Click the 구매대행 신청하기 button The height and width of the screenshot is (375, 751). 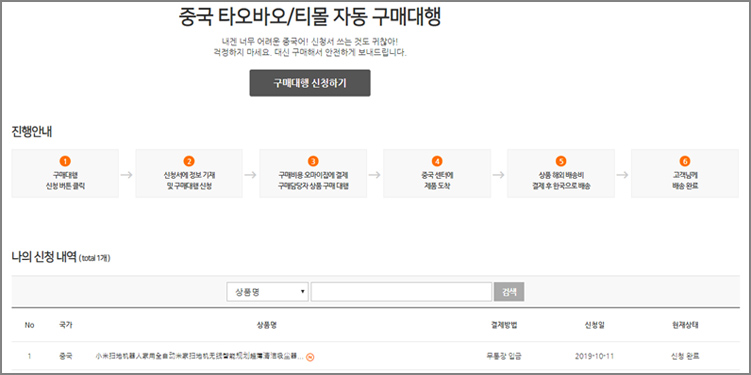pyautogui.click(x=309, y=83)
